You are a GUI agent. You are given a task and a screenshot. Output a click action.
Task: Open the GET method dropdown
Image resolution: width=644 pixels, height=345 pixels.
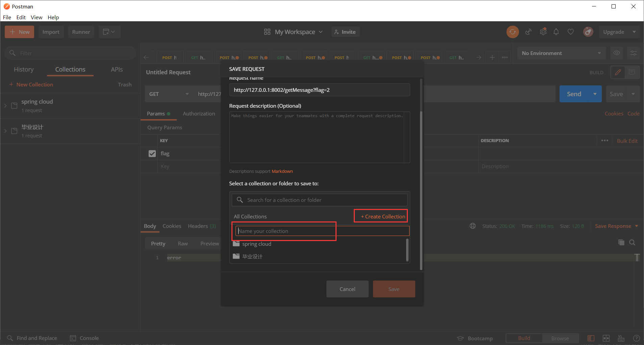pos(169,94)
